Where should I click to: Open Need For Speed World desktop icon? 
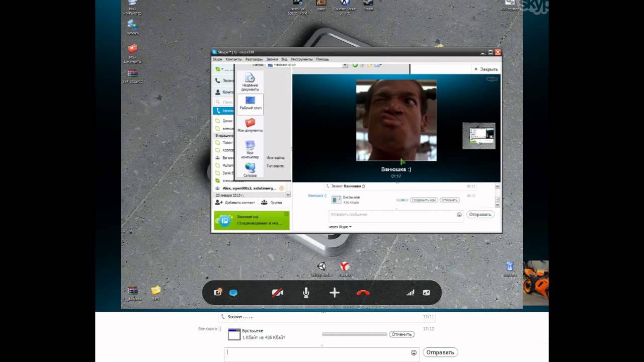pos(297,7)
